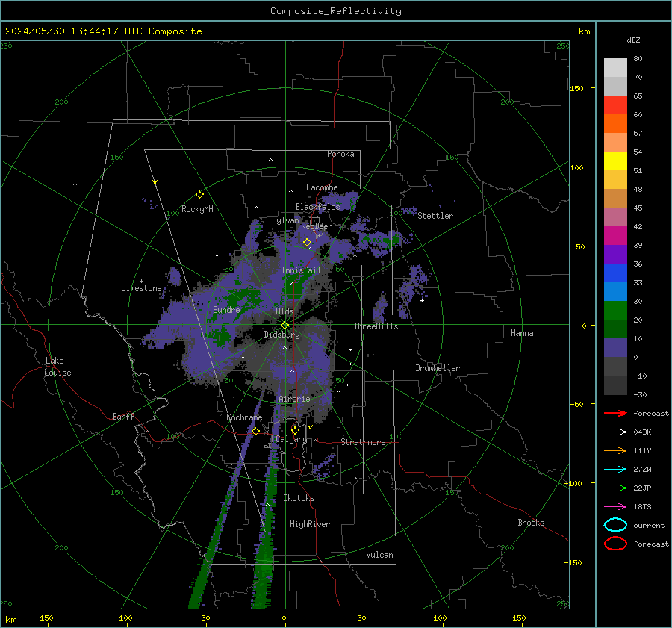This screenshot has width=672, height=628.
Task: Pick the orange 57–60 dBZ color swatch
Action: coord(615,124)
